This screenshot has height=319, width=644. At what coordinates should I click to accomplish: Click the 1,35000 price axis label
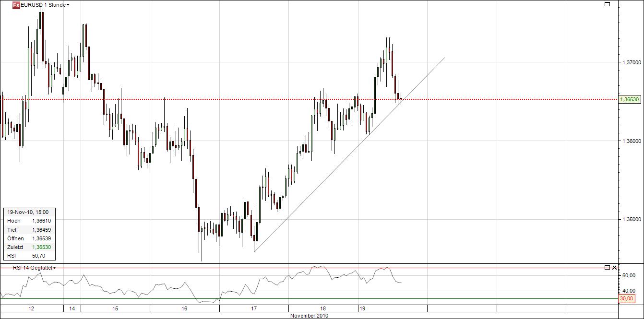pyautogui.click(x=631, y=219)
